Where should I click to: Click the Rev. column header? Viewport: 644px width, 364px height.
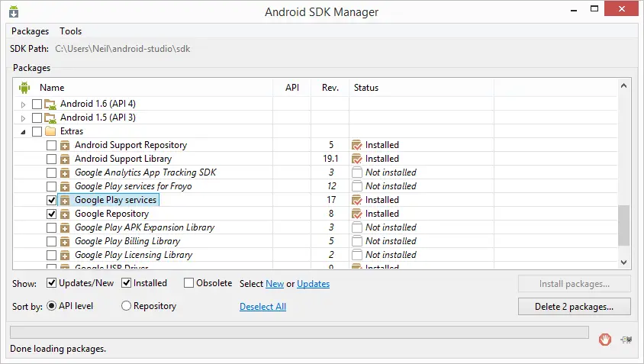(x=330, y=88)
